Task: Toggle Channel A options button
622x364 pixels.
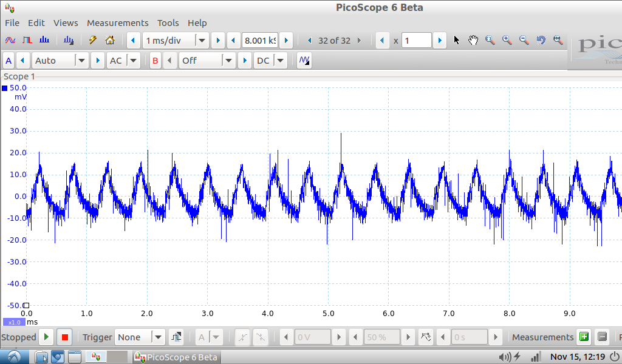Action: tap(9, 61)
